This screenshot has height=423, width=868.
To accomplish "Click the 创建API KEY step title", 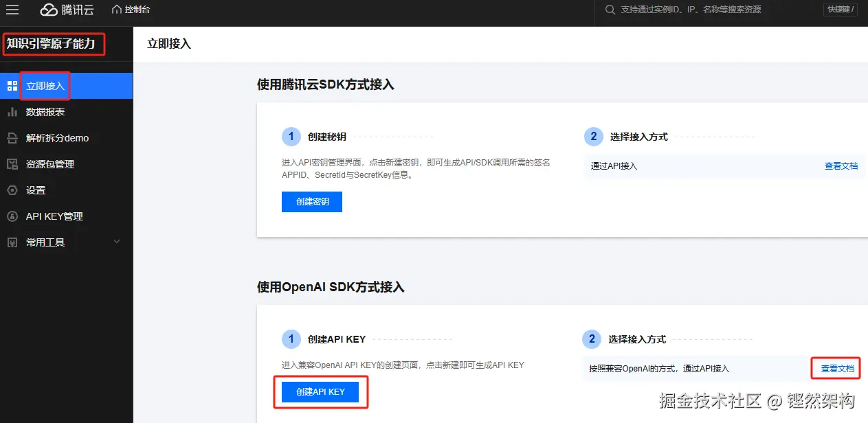I will 337,339.
